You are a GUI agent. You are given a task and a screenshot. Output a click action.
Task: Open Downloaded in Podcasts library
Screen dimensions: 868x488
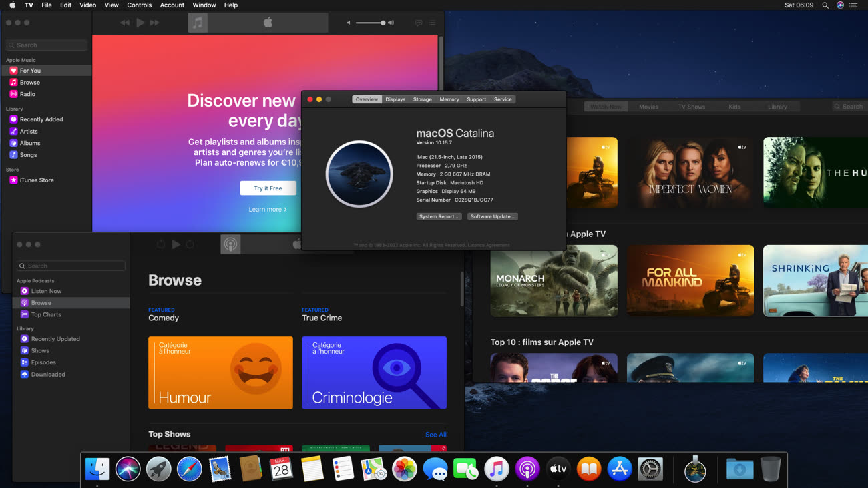coord(47,375)
